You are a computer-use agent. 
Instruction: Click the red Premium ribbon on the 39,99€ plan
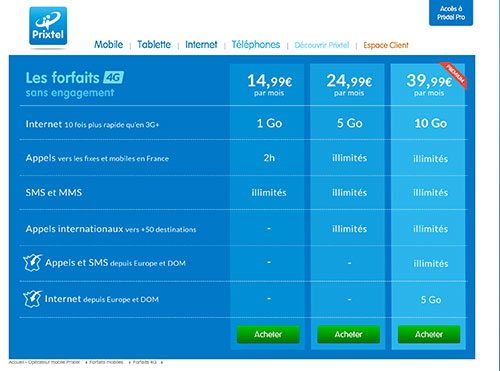[x=454, y=75]
